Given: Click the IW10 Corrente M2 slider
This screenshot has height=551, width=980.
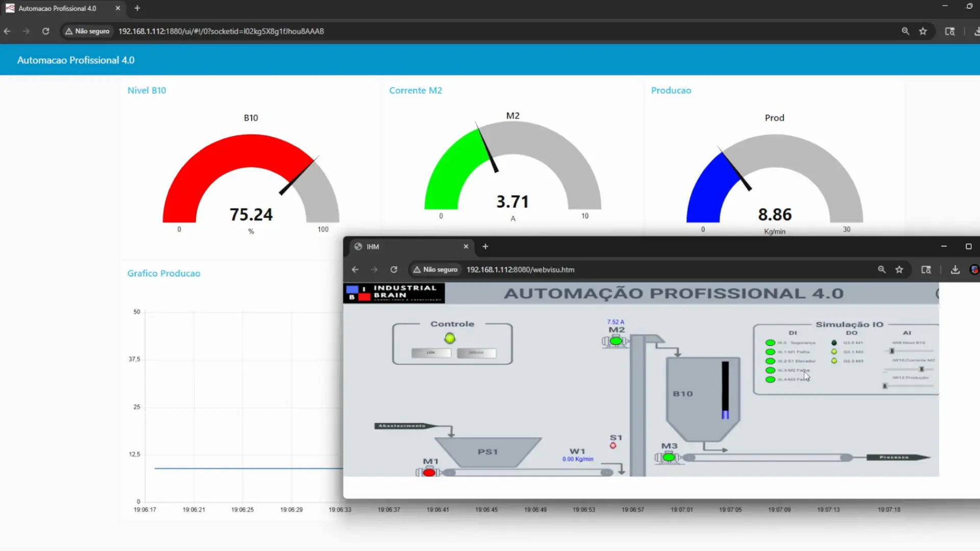Looking at the screenshot, I should click(x=921, y=369).
